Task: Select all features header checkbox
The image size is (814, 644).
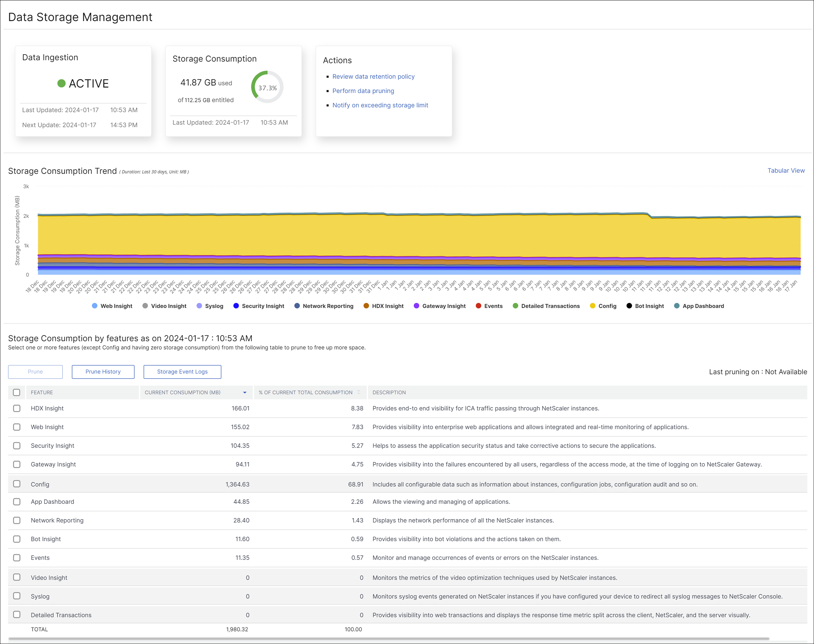Action: coord(17,393)
